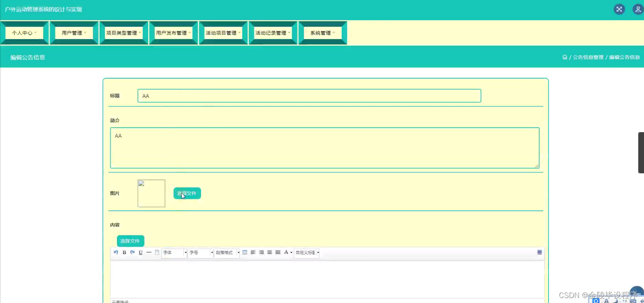
Task: Select the align-left icon in the editor
Action: pos(253,252)
